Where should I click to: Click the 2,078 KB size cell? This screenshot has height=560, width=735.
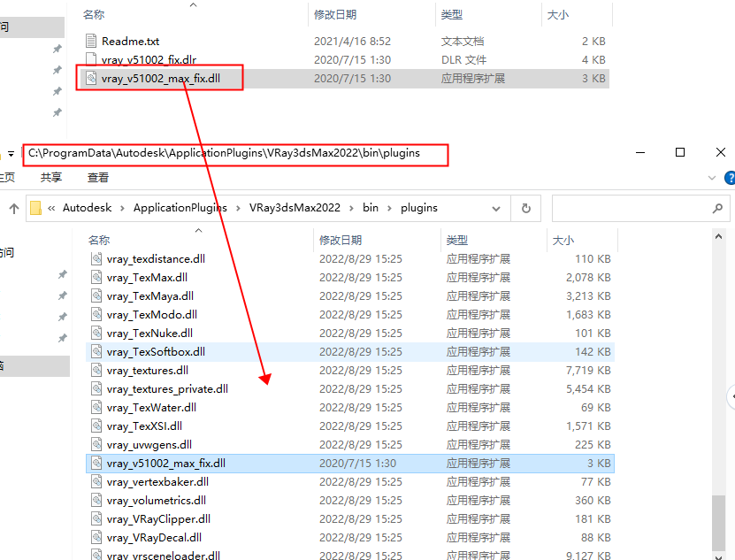[588, 278]
